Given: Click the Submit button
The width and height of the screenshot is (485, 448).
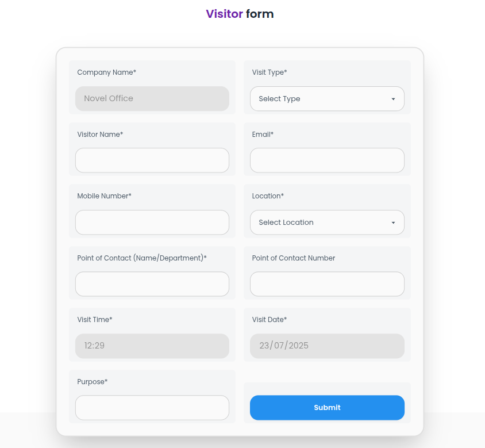Looking at the screenshot, I should click(x=326, y=407).
